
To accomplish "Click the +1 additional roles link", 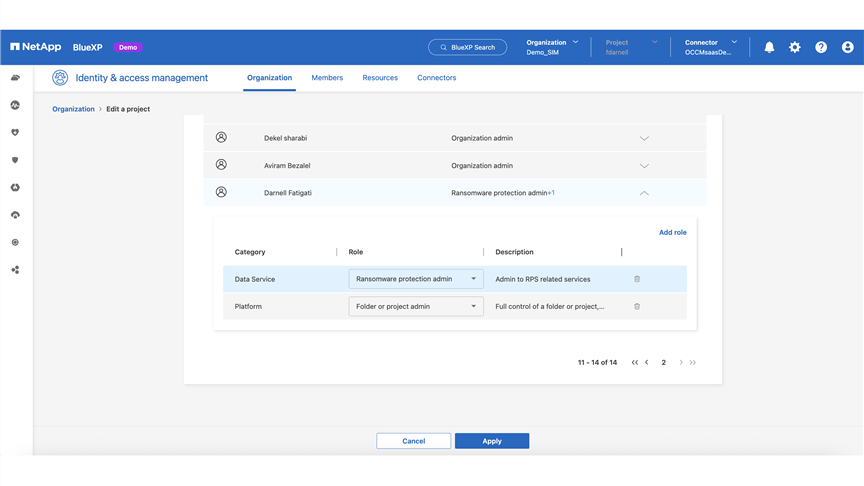I will click(x=551, y=193).
